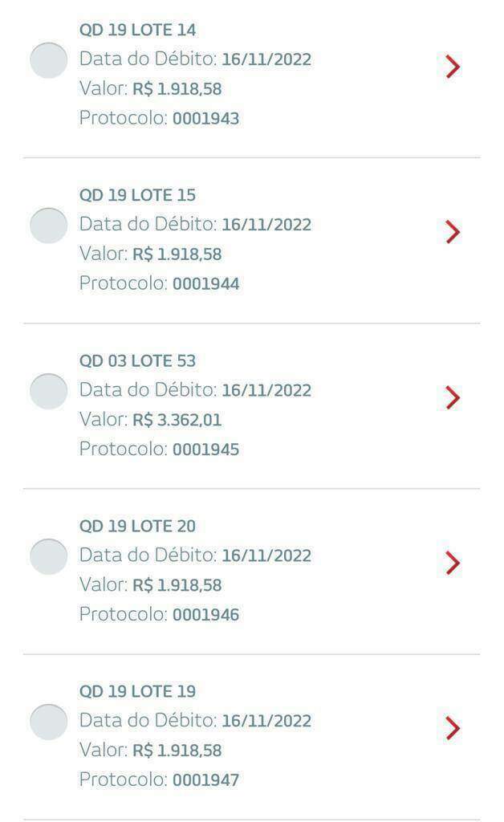Select the circle beside QD 03 LOTE 53
The height and width of the screenshot is (822, 504).
[x=48, y=392]
